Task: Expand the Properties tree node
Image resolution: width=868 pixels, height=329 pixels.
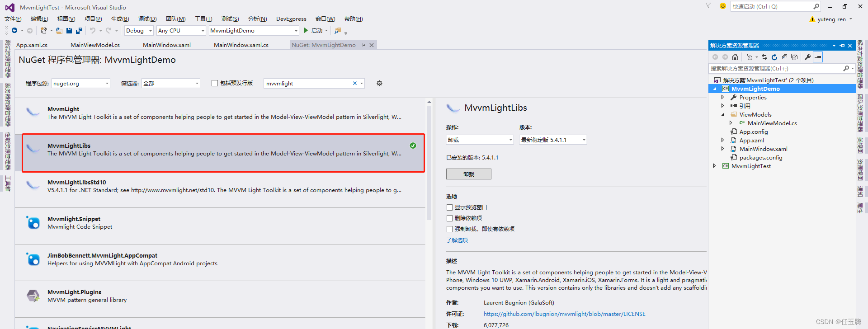Action: pyautogui.click(x=723, y=97)
